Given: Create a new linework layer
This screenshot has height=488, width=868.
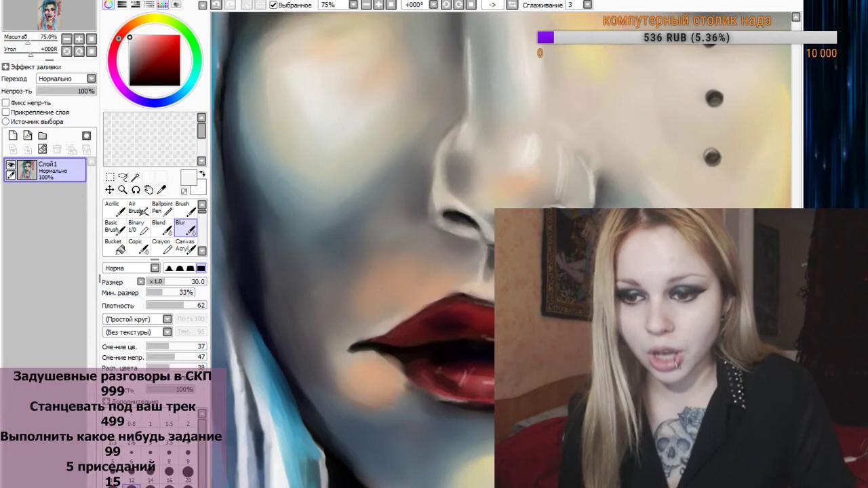Looking at the screenshot, I should click(28, 136).
